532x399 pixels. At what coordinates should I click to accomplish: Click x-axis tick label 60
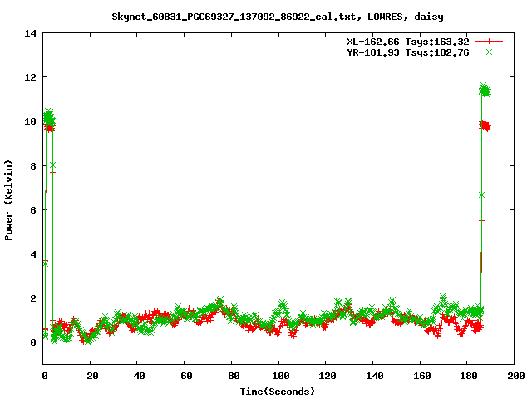[186, 376]
